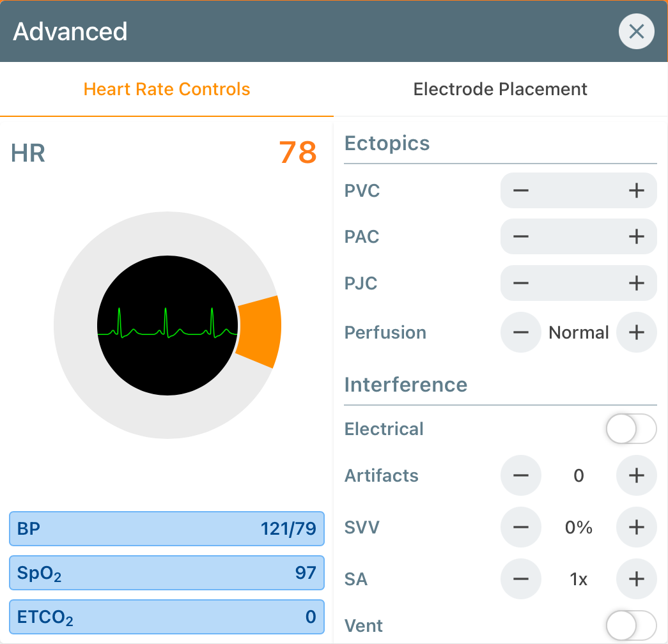This screenshot has height=644, width=668.
Task: Raise the Perfusion setting
Action: 636,332
